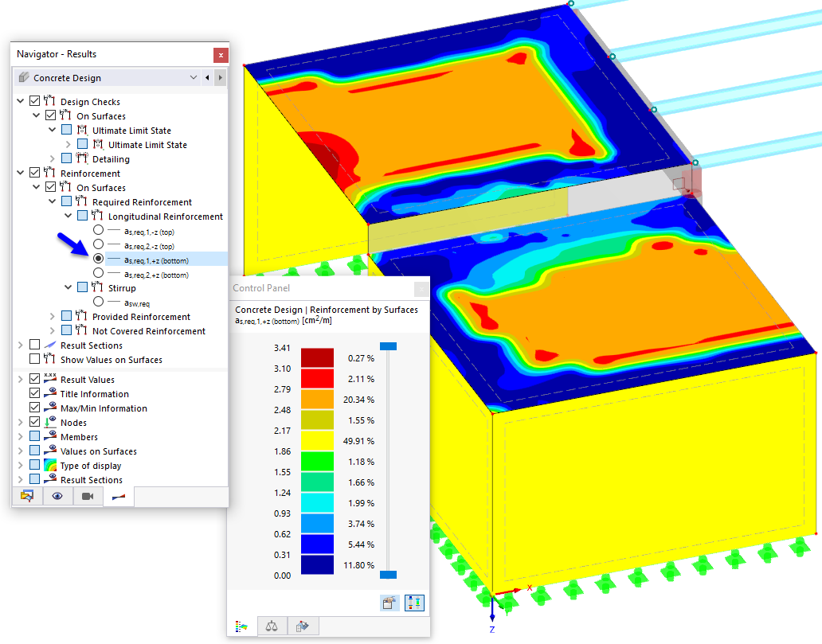Click the bottom handle of the range slider
822x644 pixels.
[x=389, y=575]
